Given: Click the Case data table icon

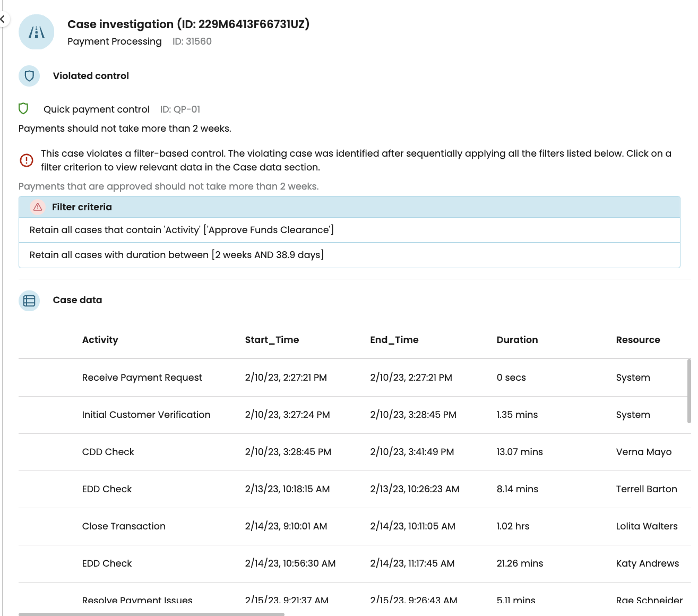Looking at the screenshot, I should pos(29,301).
